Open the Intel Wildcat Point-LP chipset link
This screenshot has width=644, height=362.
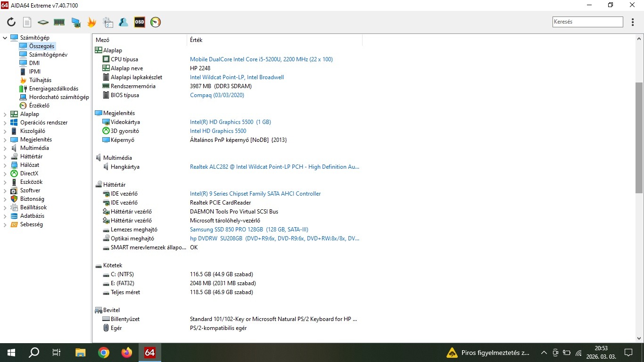(237, 77)
